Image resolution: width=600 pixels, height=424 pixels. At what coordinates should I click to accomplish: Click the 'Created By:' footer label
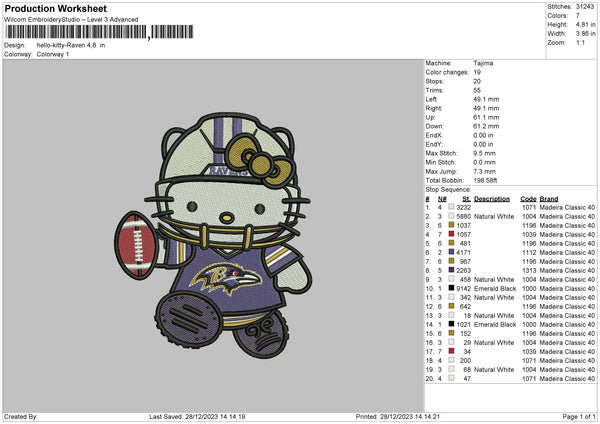[21, 416]
